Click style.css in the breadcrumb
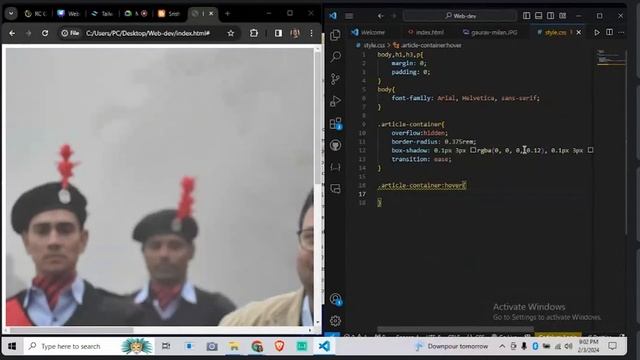The image size is (640, 360). (373, 45)
